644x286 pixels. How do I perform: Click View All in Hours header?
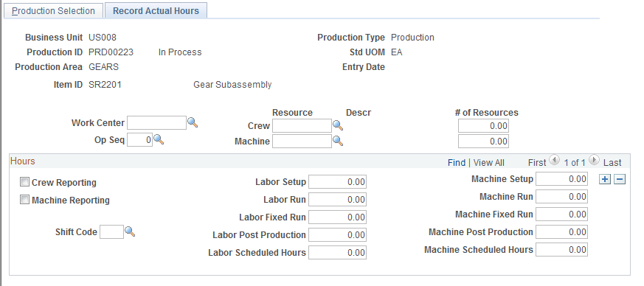[x=489, y=162]
